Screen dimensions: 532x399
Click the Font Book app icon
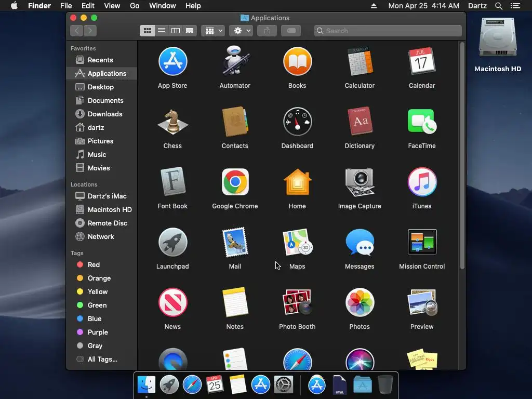coord(172,182)
